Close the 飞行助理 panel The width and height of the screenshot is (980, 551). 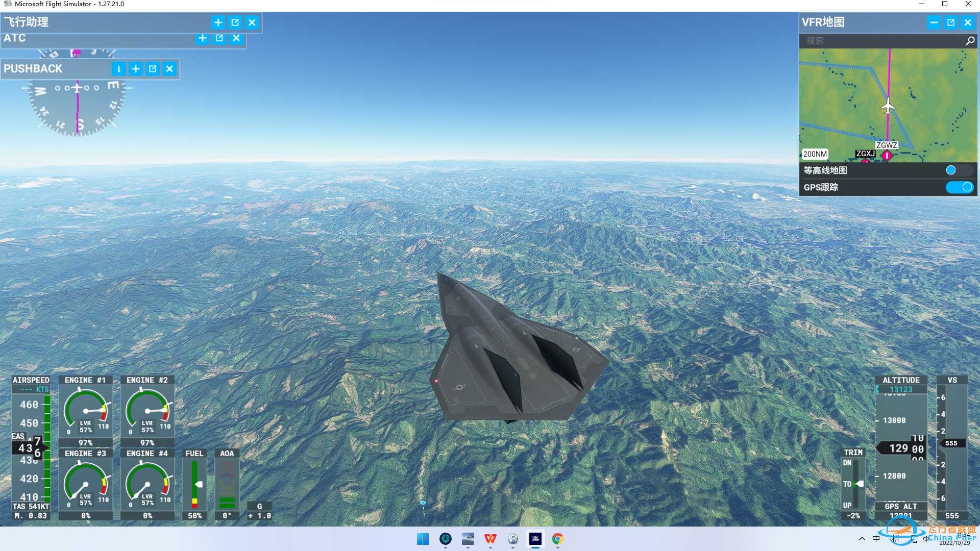pyautogui.click(x=252, y=22)
